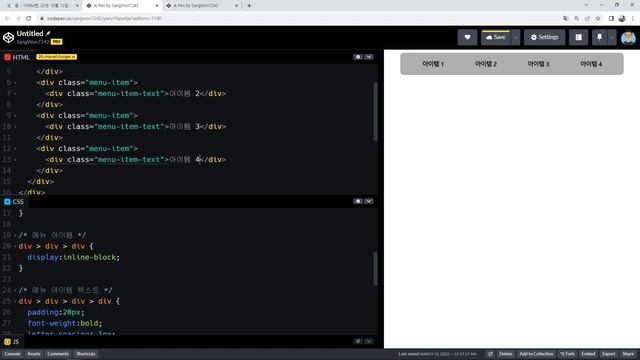
Task: Close the active 'A Pen by' browser tab
Action: (x=157, y=6)
